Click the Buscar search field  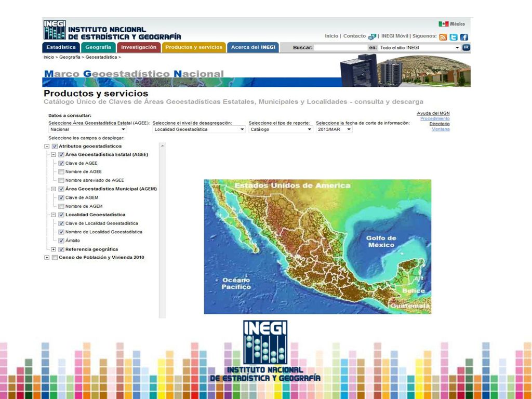341,47
